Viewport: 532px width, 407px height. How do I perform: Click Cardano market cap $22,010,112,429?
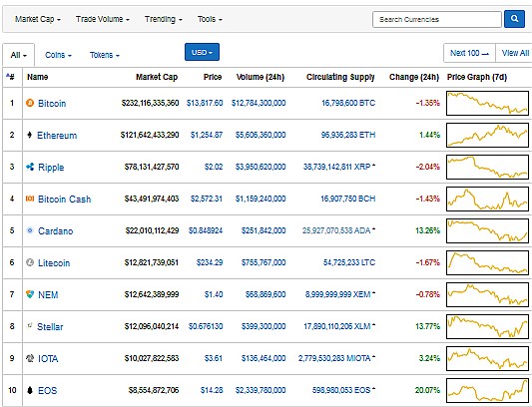[x=152, y=230]
